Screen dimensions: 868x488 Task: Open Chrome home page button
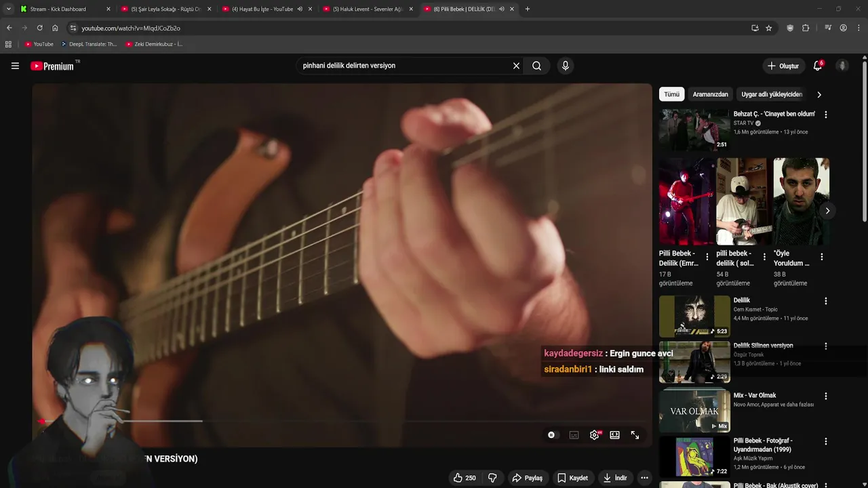click(x=55, y=28)
